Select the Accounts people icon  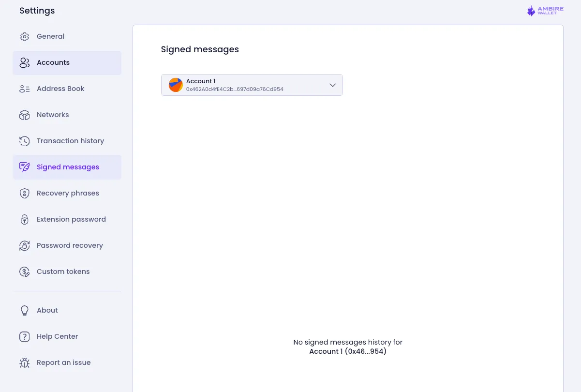click(x=24, y=62)
